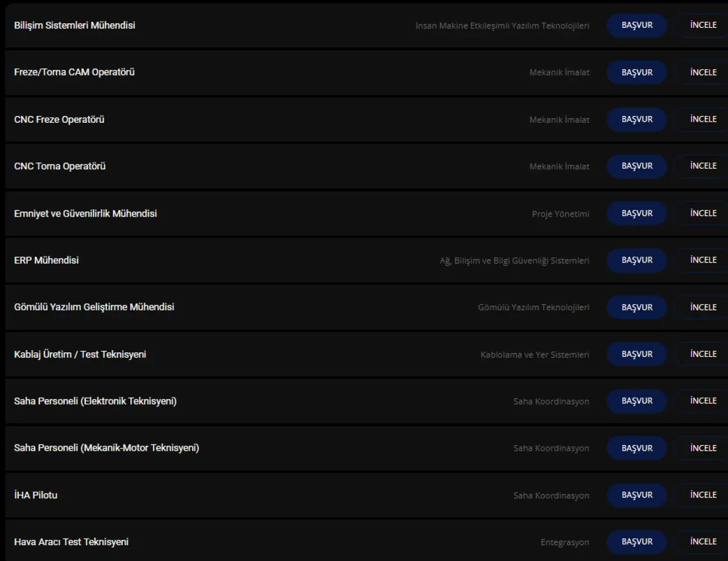The width and height of the screenshot is (728, 561).
Task: Click the Saha Koordinasyon department of İHA Pilotu
Action: tap(551, 496)
